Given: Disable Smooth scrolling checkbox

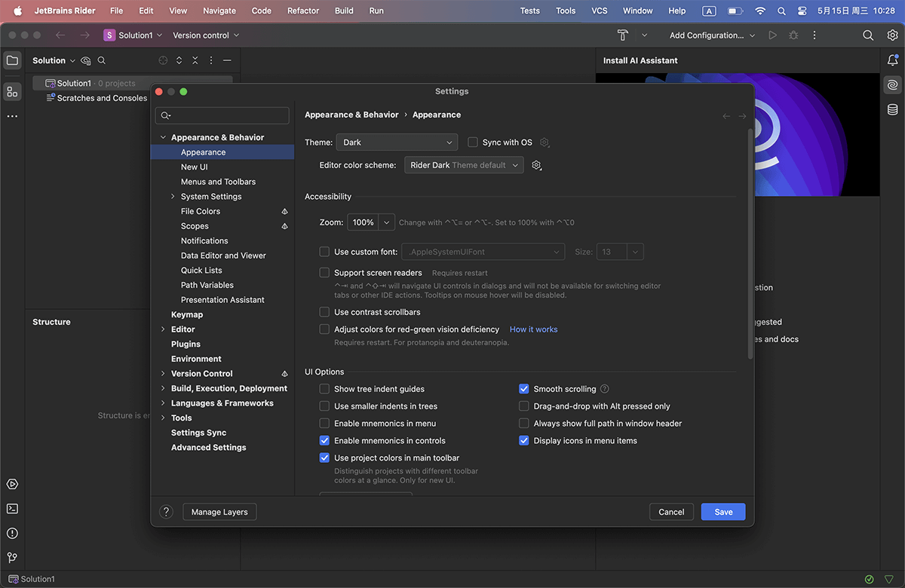Looking at the screenshot, I should coord(524,389).
